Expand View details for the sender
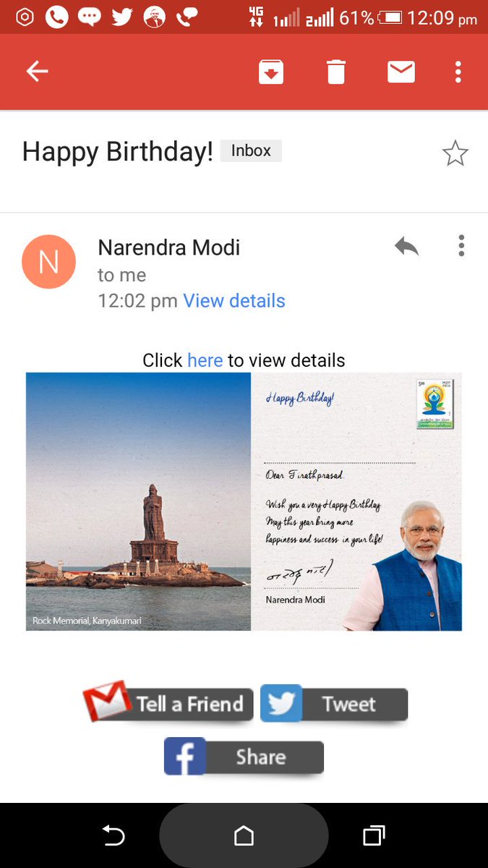The height and width of the screenshot is (868, 488). (234, 301)
